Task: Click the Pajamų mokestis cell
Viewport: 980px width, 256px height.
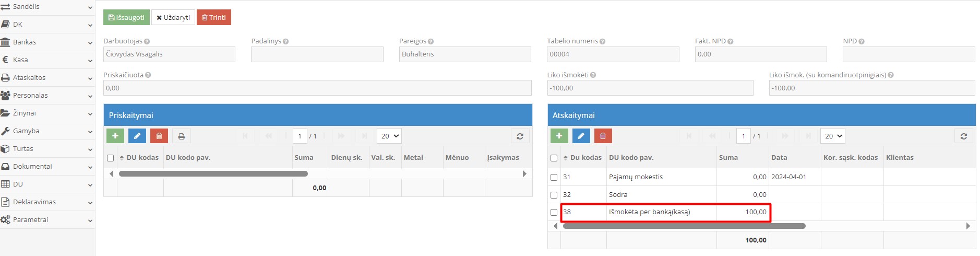Action: (x=661, y=177)
